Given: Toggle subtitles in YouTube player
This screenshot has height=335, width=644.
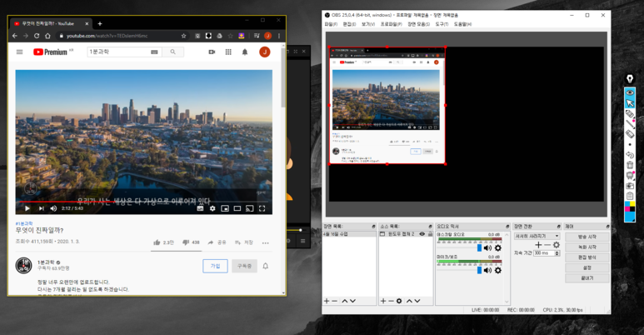Looking at the screenshot, I should tap(200, 208).
